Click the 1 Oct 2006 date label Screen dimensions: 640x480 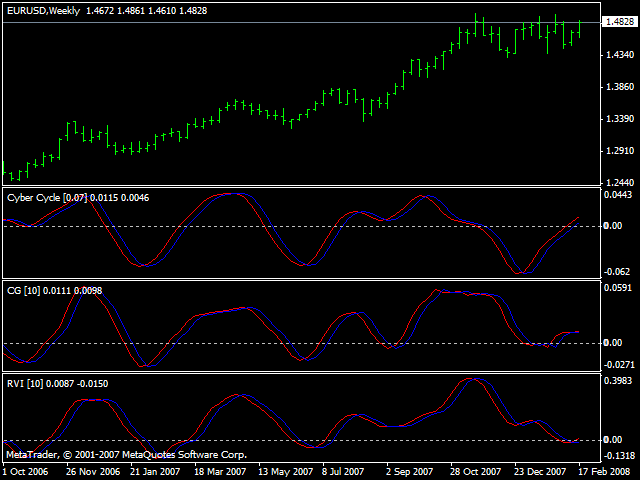(25, 472)
